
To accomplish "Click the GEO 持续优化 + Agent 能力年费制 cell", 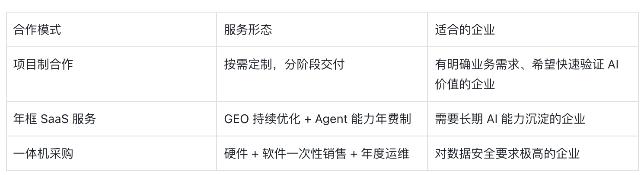I will [x=322, y=119].
